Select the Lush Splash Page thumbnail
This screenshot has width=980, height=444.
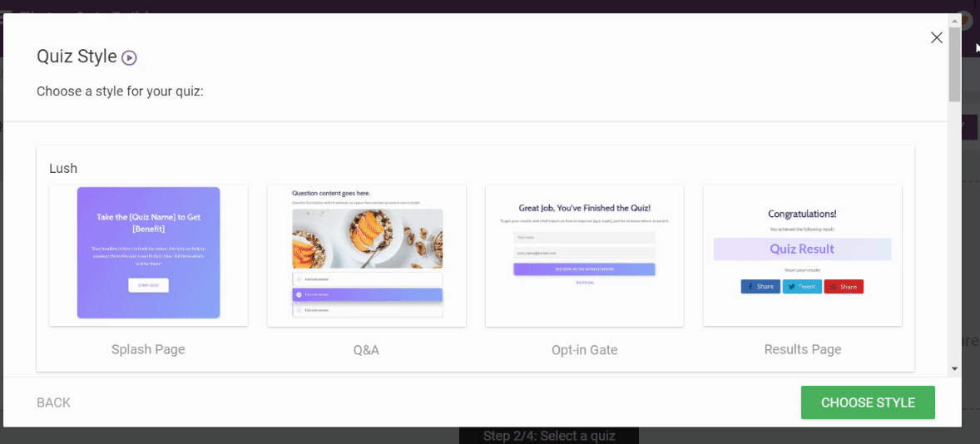coord(148,253)
